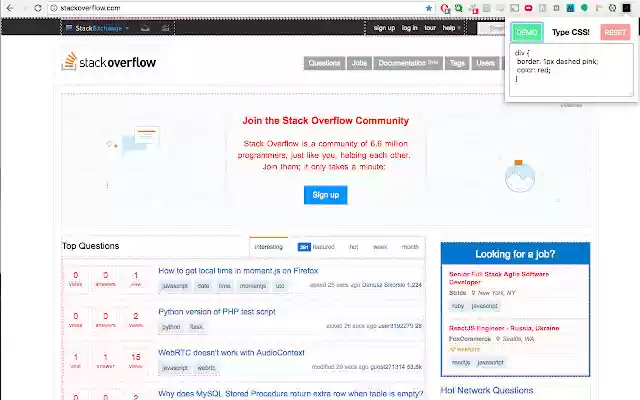Open 'Python version of PHP test script' question
The image size is (640, 400).
point(217,312)
